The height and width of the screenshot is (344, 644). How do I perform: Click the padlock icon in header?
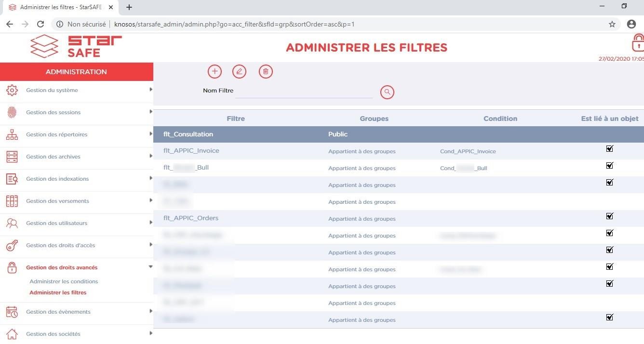point(638,43)
